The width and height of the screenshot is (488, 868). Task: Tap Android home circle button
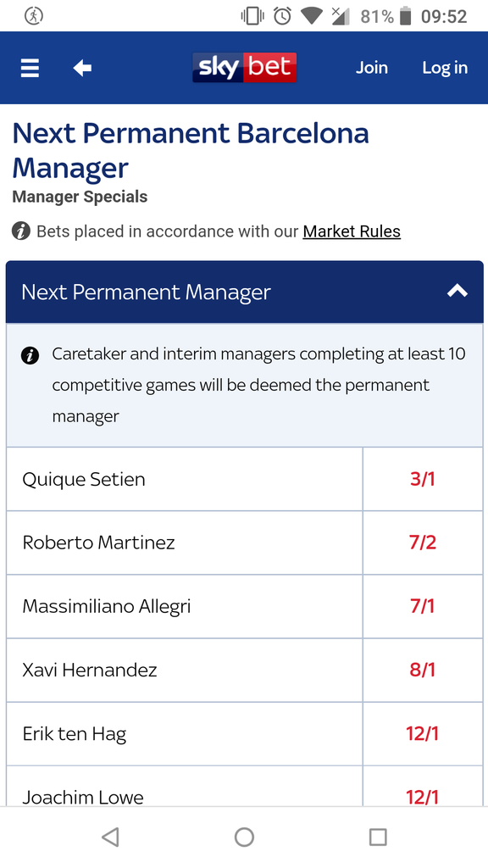(244, 837)
